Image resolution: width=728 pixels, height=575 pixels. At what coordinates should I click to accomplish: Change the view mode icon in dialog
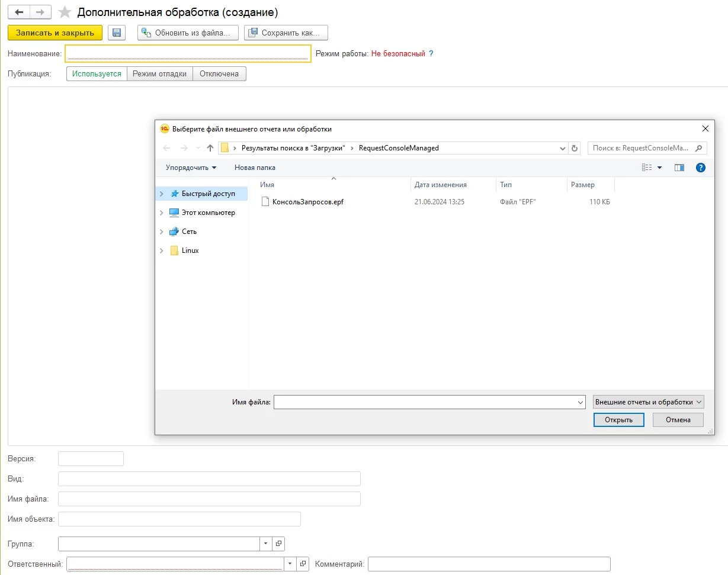click(647, 168)
